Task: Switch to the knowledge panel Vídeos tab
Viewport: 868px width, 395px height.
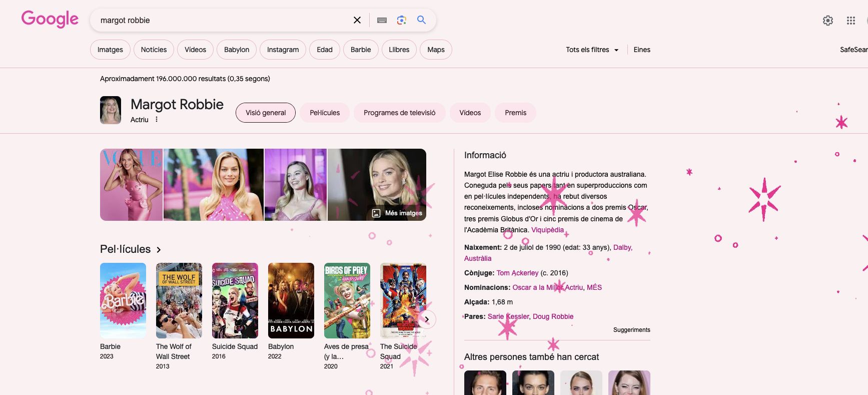Action: 470,113
